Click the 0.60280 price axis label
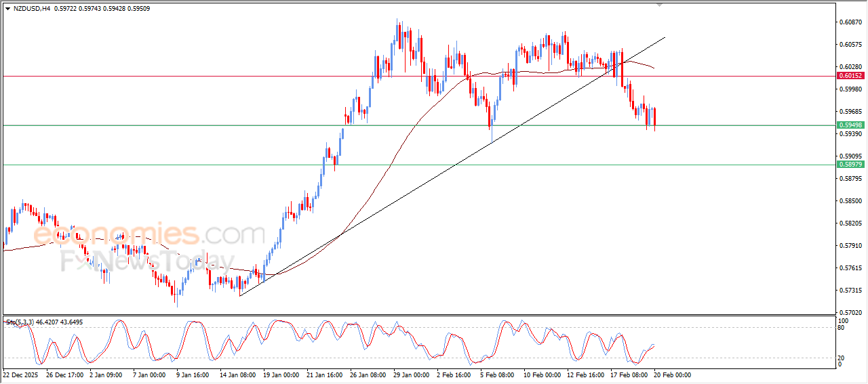This screenshot has width=868, height=384. pos(850,67)
